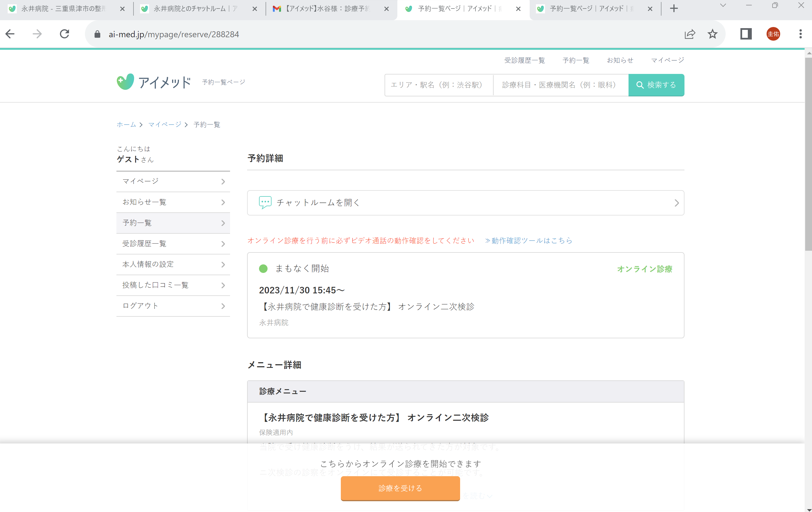Click the chat bubble icon in チャットルーム row

pyautogui.click(x=265, y=202)
